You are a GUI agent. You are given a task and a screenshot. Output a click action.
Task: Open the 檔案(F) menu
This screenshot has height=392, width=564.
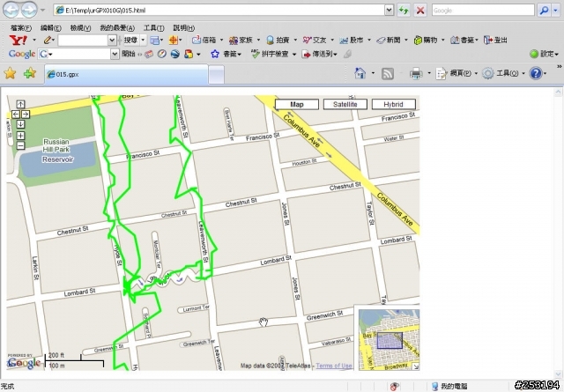[x=21, y=27]
